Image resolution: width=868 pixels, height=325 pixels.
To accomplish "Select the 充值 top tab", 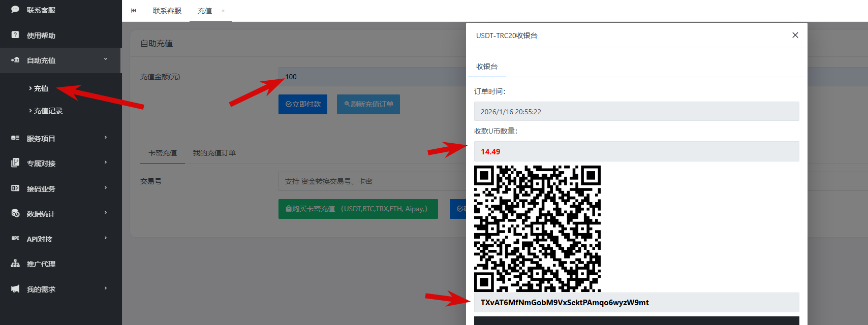I will (205, 11).
